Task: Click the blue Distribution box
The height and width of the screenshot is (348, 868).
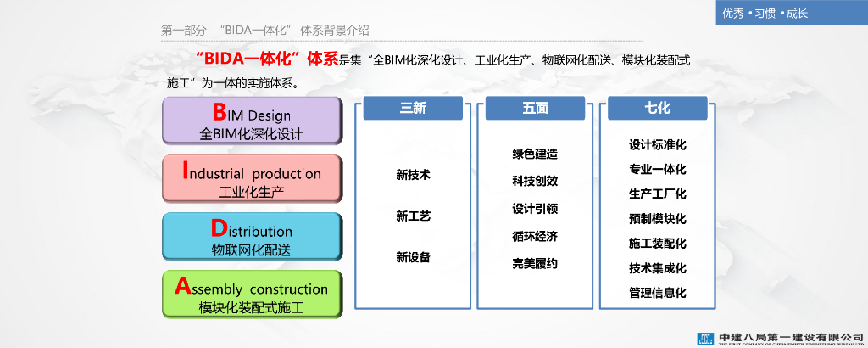Action: pos(252,237)
